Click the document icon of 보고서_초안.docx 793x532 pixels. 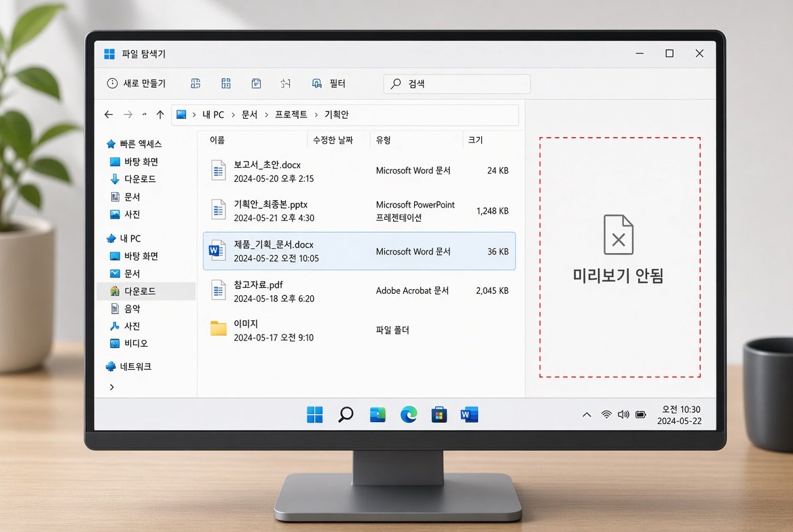coord(218,170)
